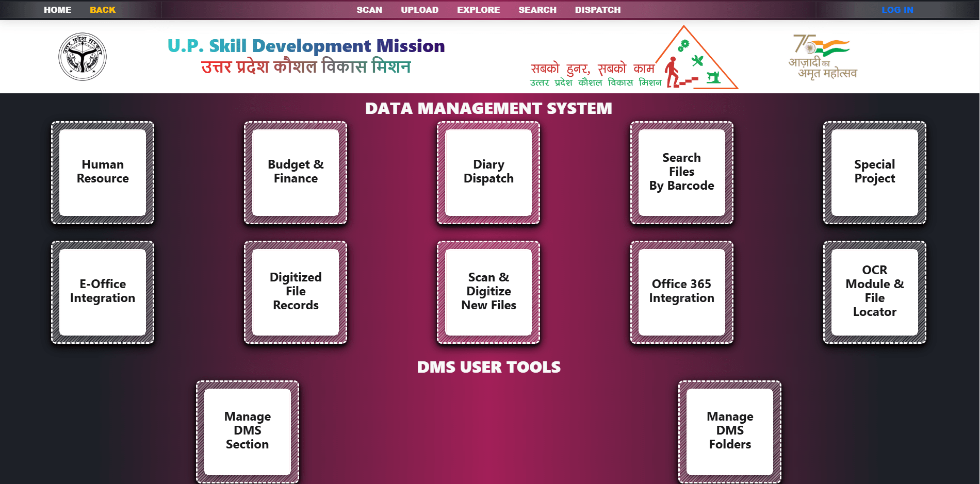Go to HOME in the top navigation
The width and height of the screenshot is (980, 484).
[x=57, y=10]
